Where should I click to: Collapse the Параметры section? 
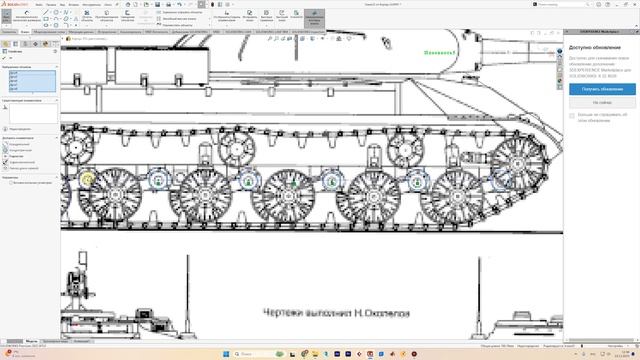tap(56, 177)
